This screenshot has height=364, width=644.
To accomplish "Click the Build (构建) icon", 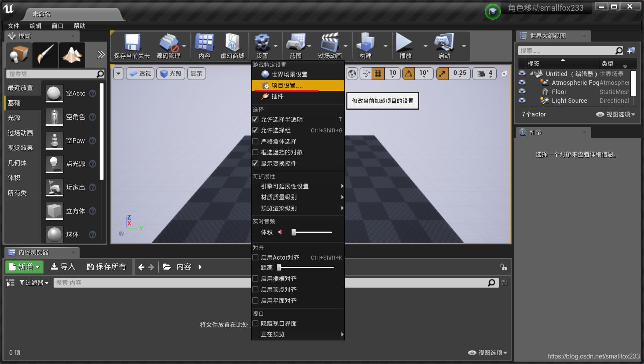I will [x=366, y=42].
